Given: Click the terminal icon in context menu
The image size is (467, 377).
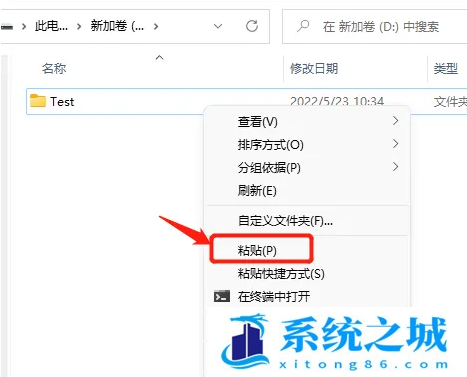Looking at the screenshot, I should (222, 296).
